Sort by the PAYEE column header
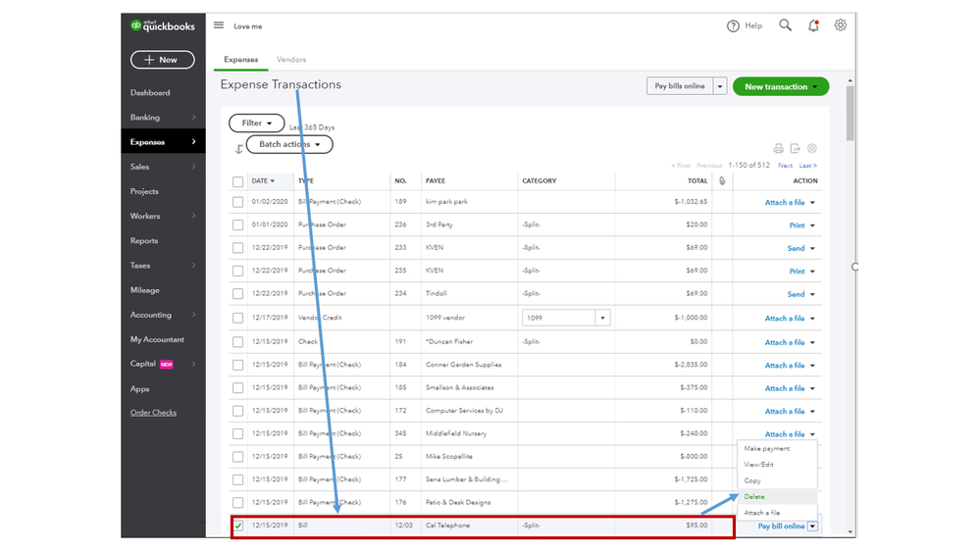This screenshot has width=980, height=551. click(x=436, y=181)
